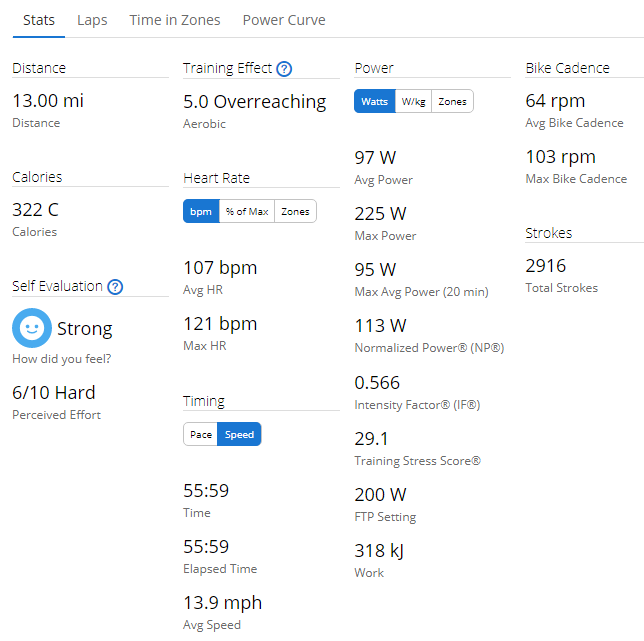Switch Timing display to Pace
Screen dimensions: 644x641
tap(200, 435)
